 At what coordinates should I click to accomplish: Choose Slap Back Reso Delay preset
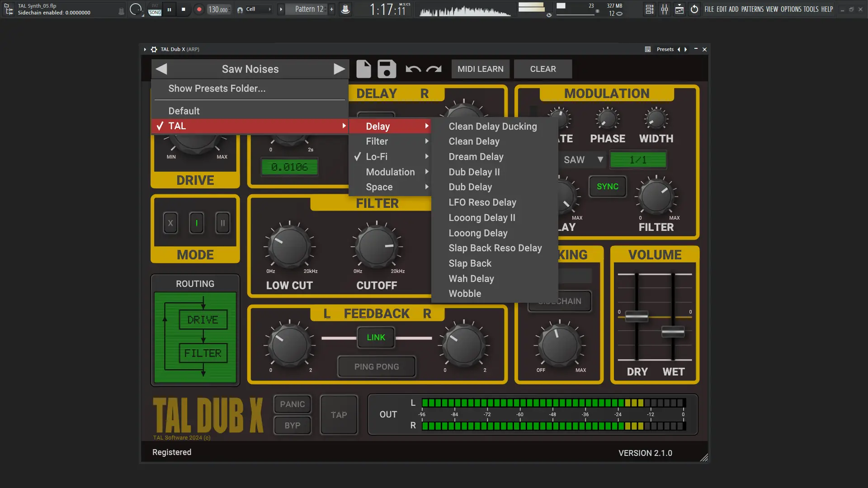coord(495,248)
